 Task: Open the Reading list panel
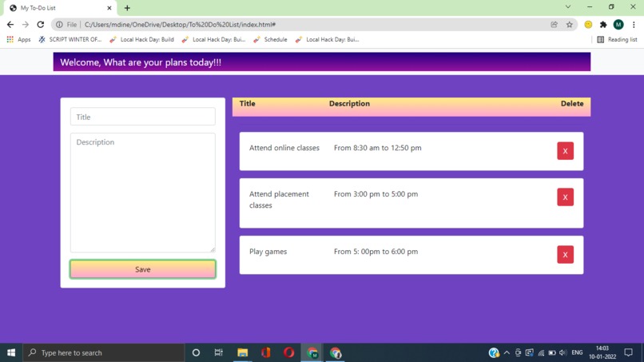coord(617,39)
